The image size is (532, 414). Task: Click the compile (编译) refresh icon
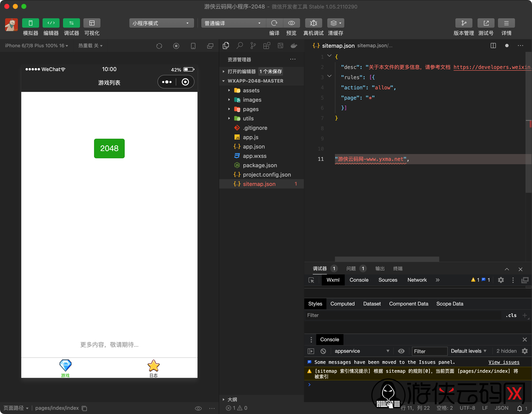pyautogui.click(x=274, y=23)
